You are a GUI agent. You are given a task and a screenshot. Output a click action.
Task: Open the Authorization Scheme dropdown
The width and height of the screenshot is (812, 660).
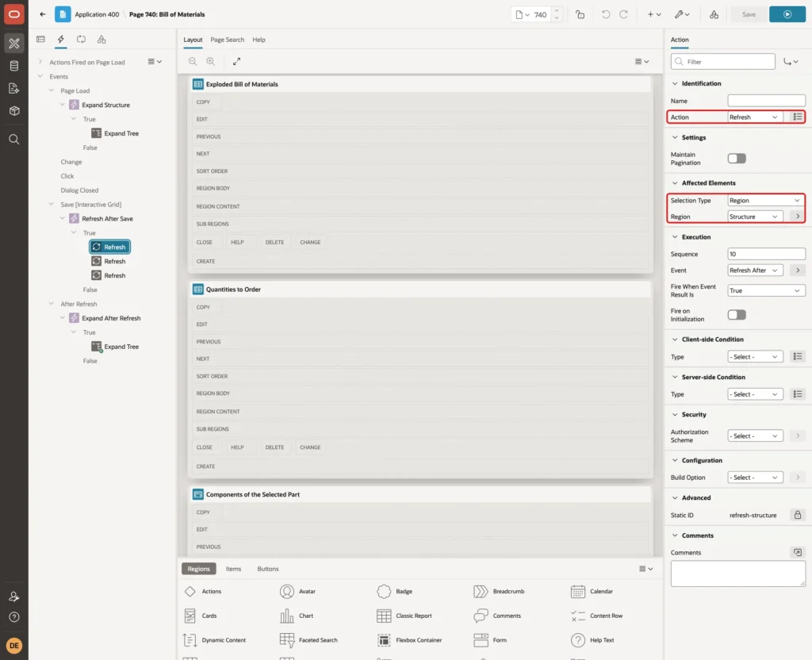tap(755, 436)
